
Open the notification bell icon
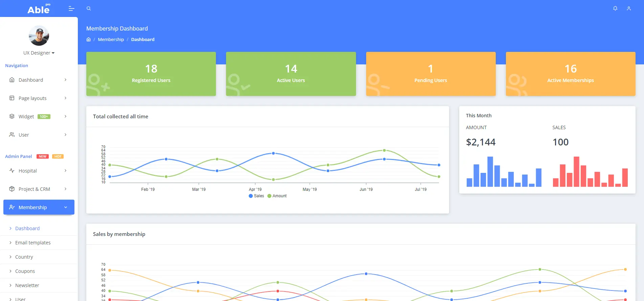615,8
